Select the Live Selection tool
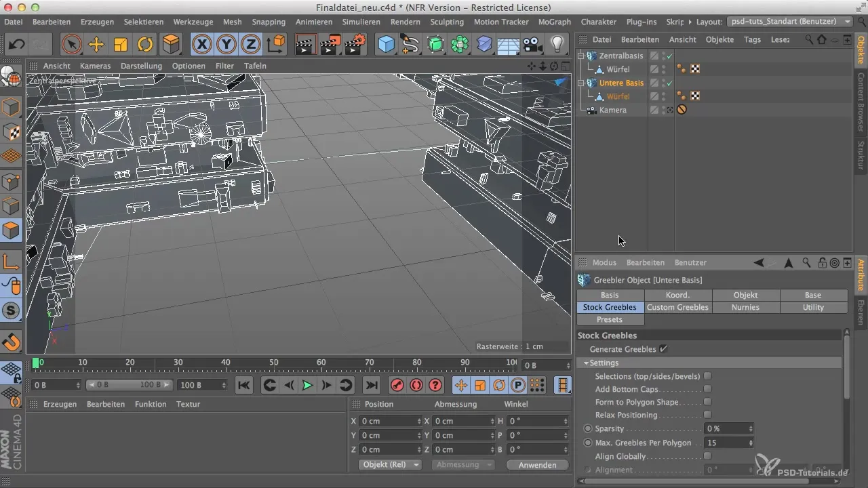Viewport: 868px width, 488px height. (x=71, y=45)
